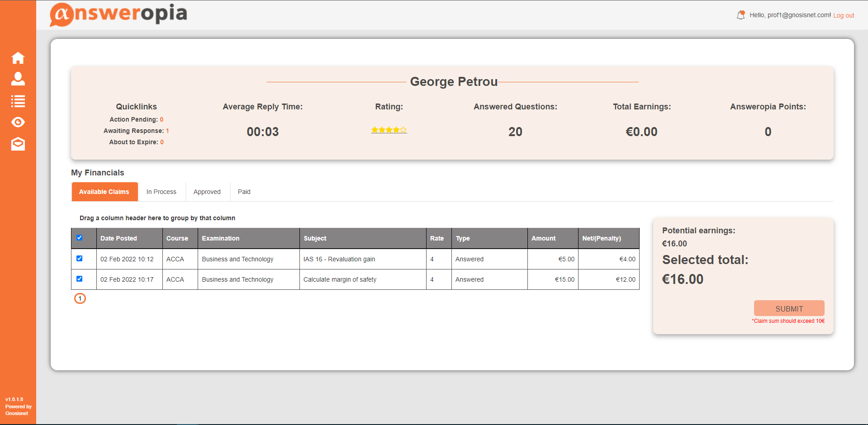Click the Average Reply Time '00:03' value
The width and height of the screenshot is (868, 425).
(263, 132)
